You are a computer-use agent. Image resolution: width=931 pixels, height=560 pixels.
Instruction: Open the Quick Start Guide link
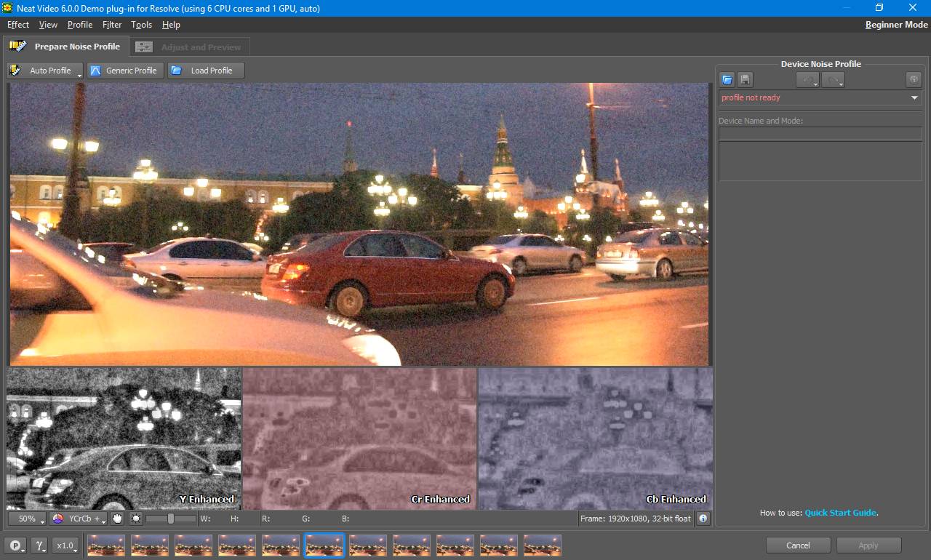tap(840, 513)
